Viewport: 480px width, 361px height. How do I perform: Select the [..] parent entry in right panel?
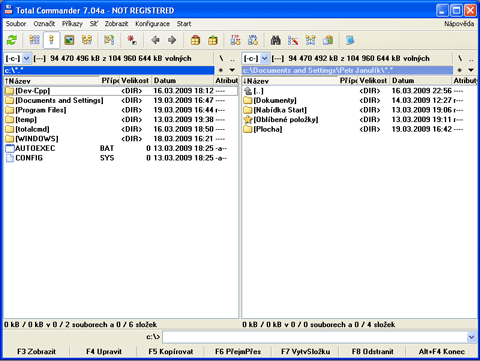tap(360, 91)
